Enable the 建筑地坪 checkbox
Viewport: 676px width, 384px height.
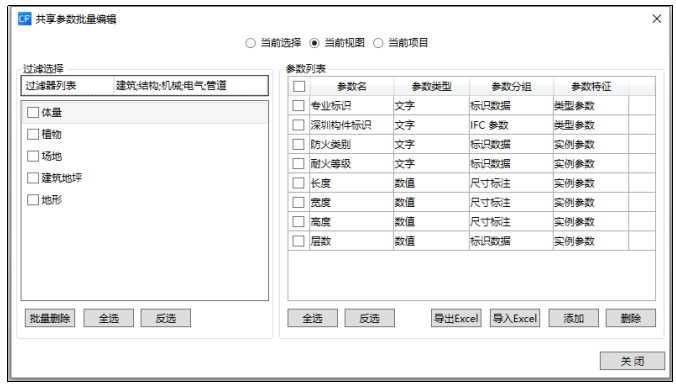click(x=33, y=178)
